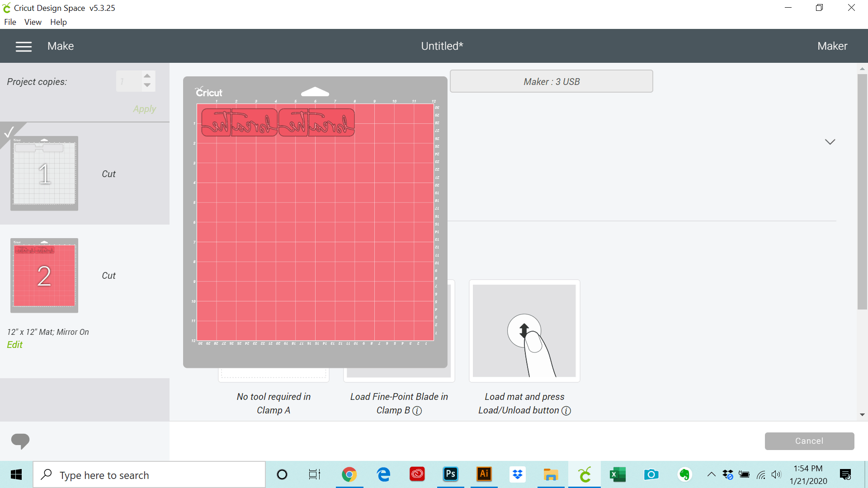Open Google Chrome from the taskbar
This screenshot has height=488, width=868.
coord(349,474)
